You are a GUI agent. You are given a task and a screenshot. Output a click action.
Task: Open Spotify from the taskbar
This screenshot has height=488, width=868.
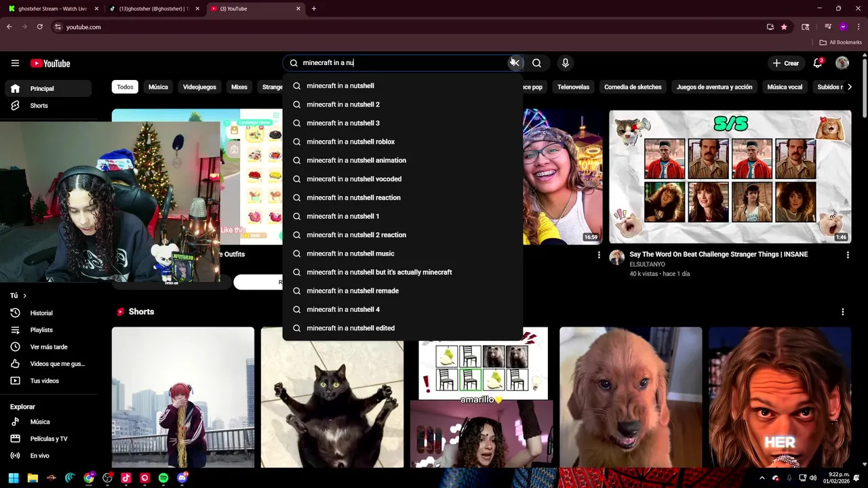click(x=163, y=478)
